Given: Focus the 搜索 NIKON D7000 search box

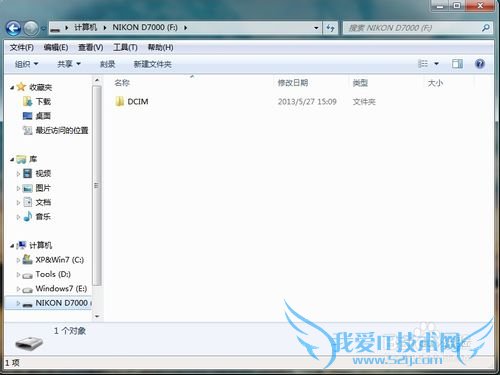Looking at the screenshot, I should tap(412, 28).
